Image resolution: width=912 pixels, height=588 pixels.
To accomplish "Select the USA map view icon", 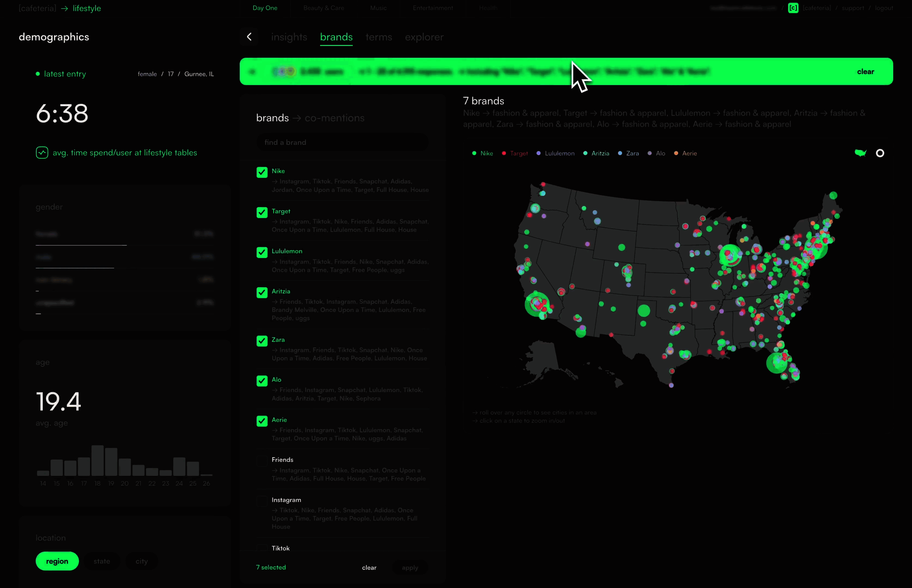I will pyautogui.click(x=861, y=153).
